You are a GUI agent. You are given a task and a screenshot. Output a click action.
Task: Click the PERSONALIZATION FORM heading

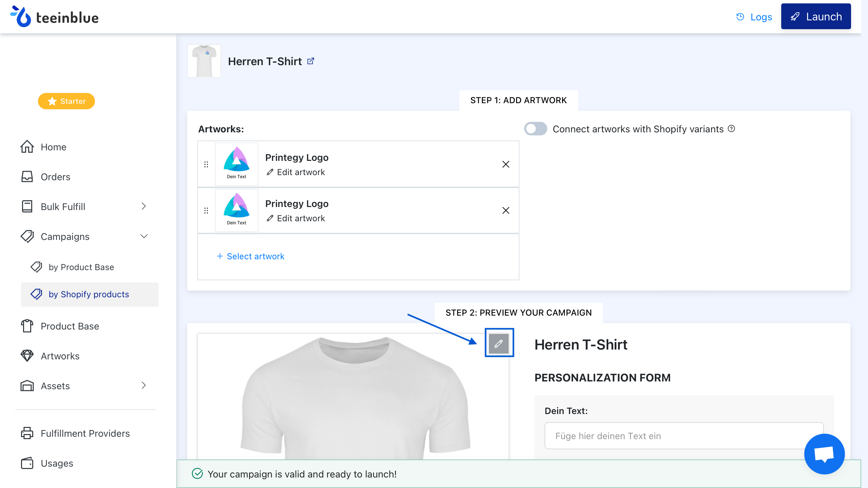click(603, 378)
